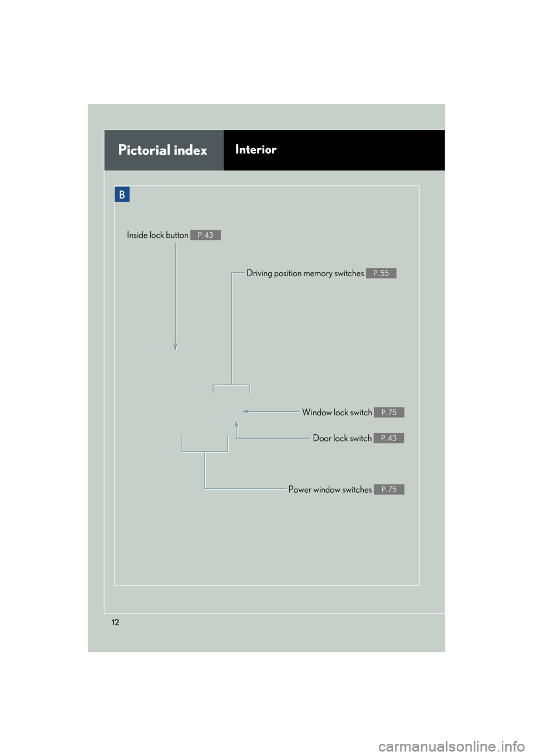Open page reference P. 75 beside Power window switches
The image size is (534, 756).
(389, 489)
